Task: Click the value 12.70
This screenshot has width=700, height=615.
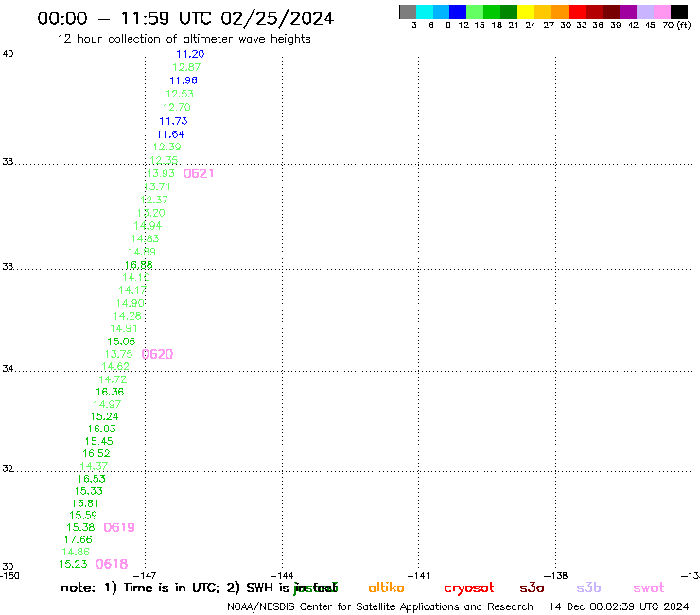Action: 177,107
